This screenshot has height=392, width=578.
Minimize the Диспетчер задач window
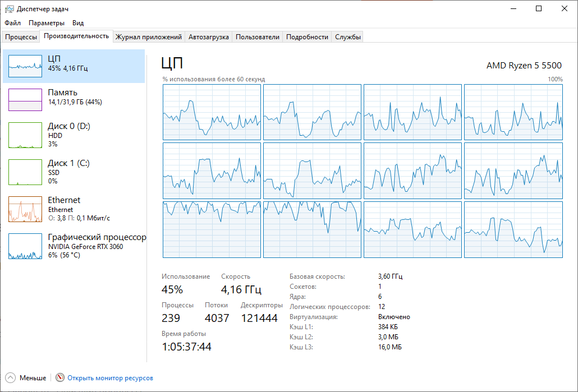point(513,9)
